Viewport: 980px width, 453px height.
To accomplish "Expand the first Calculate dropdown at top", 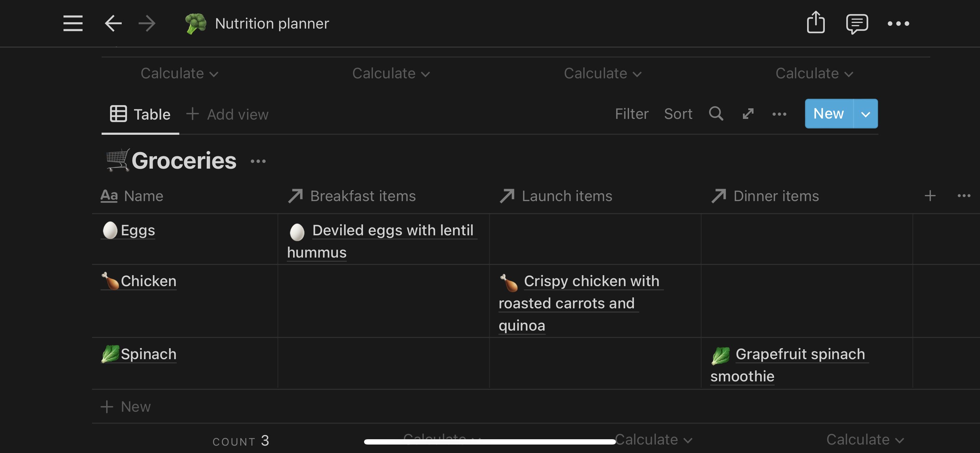I will (x=179, y=73).
